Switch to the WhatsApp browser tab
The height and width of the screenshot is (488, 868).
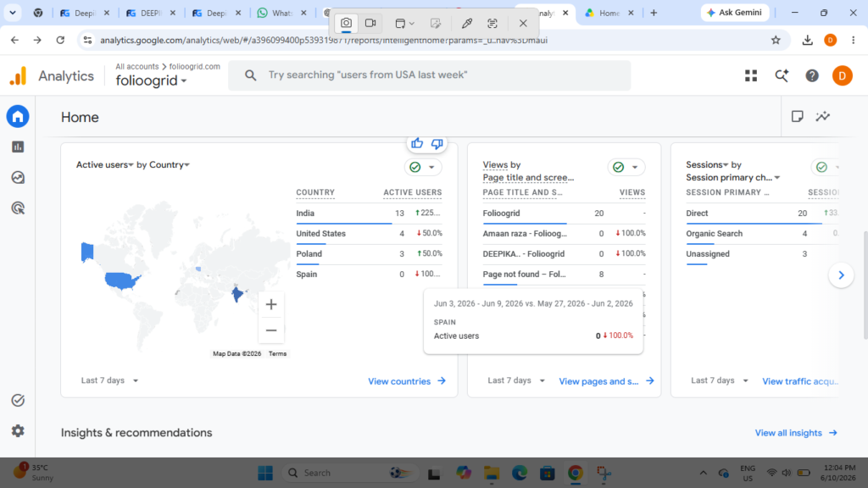(x=282, y=13)
